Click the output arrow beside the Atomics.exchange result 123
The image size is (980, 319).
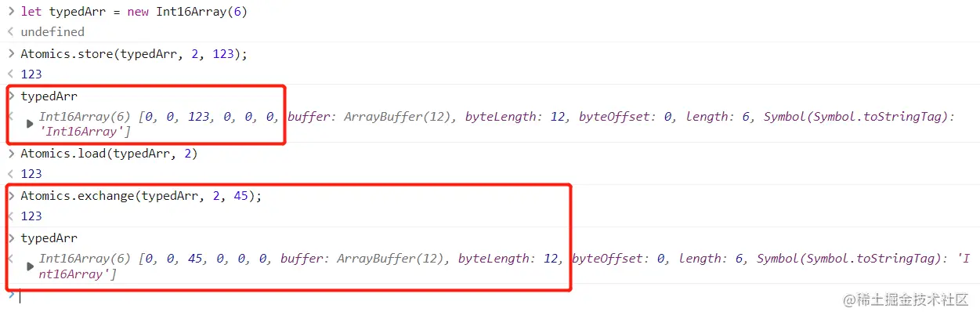click(x=11, y=216)
